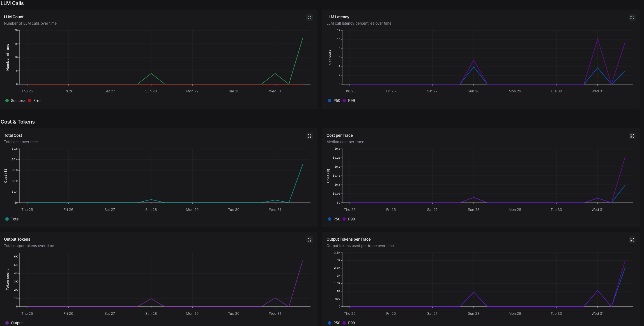Expand the LLM Count chart to fullscreen
644x326 pixels.
(x=310, y=17)
